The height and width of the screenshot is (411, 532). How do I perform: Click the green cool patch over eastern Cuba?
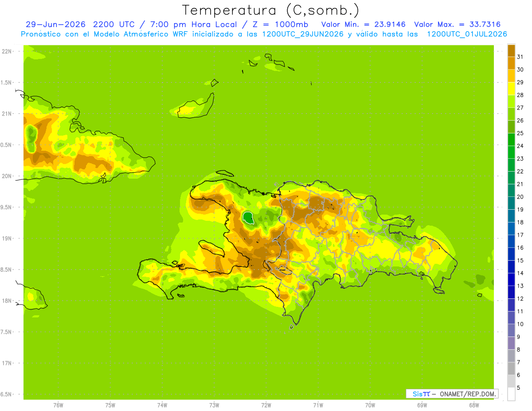point(31,138)
